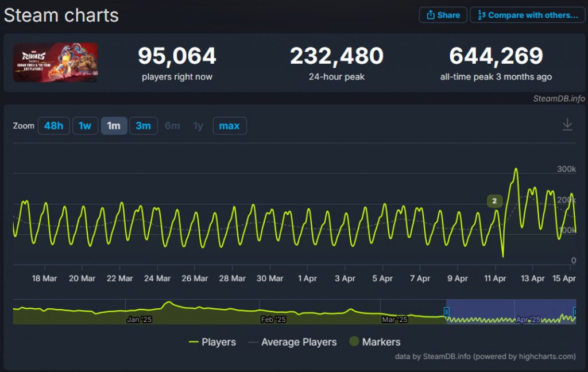Set zoom to 1w
Viewport: 588px width, 372px height.
(85, 126)
